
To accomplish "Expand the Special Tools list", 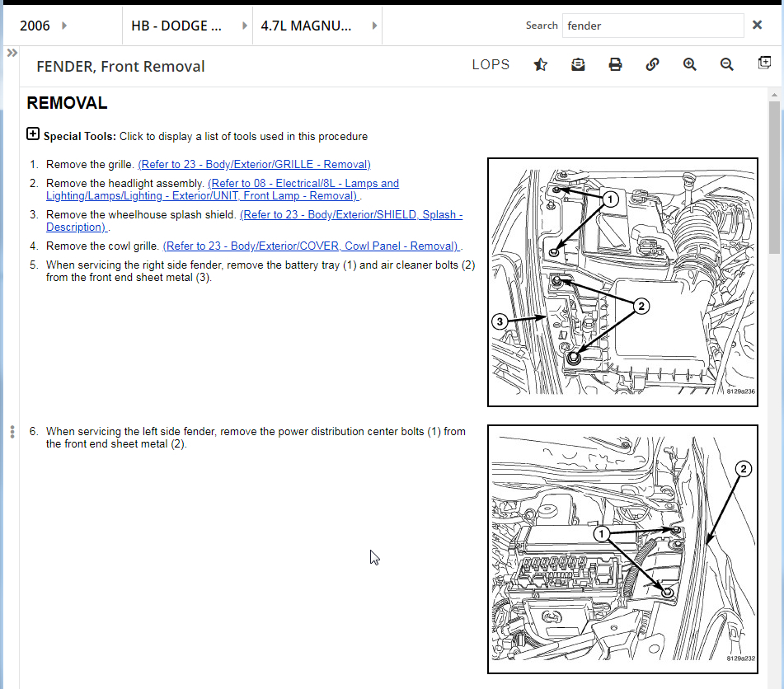I will (33, 134).
